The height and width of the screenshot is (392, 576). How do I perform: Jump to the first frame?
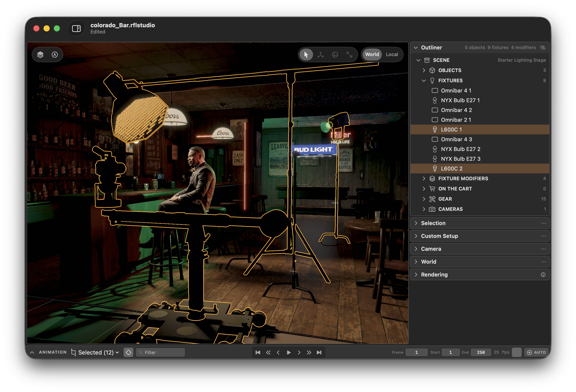258,352
